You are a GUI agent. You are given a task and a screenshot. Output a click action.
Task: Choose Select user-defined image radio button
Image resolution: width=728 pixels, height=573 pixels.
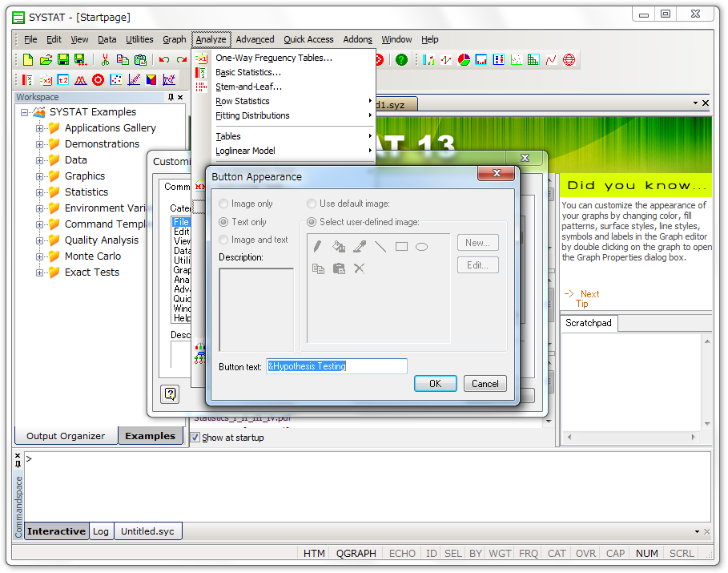point(312,222)
